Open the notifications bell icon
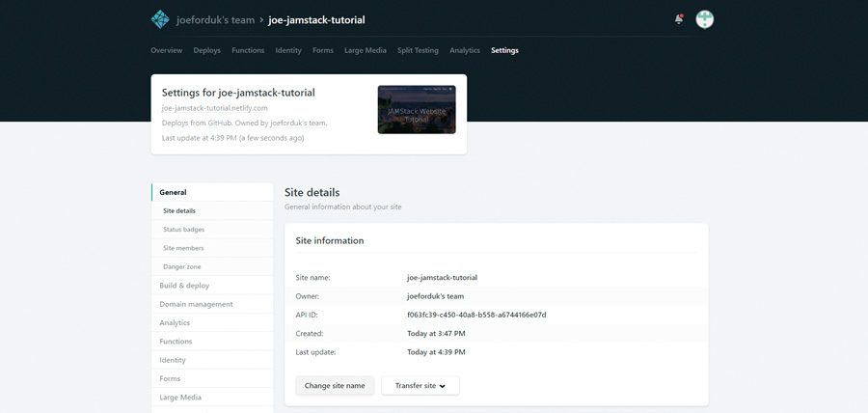 point(679,19)
